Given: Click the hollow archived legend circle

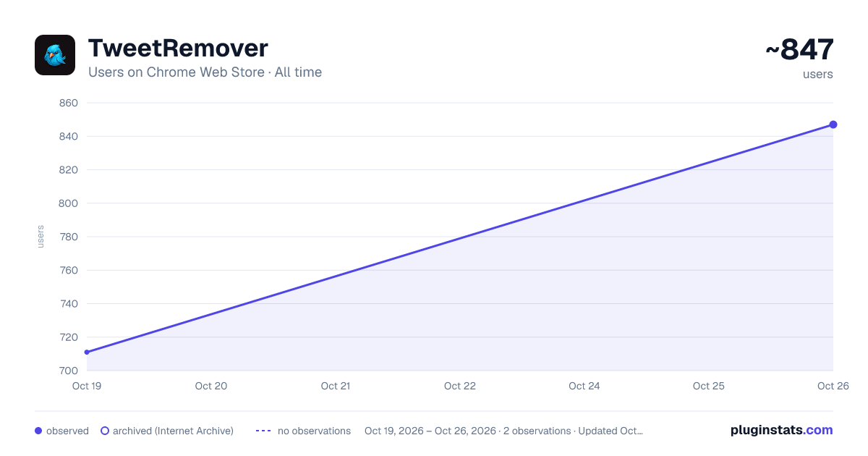Looking at the screenshot, I should (x=105, y=431).
